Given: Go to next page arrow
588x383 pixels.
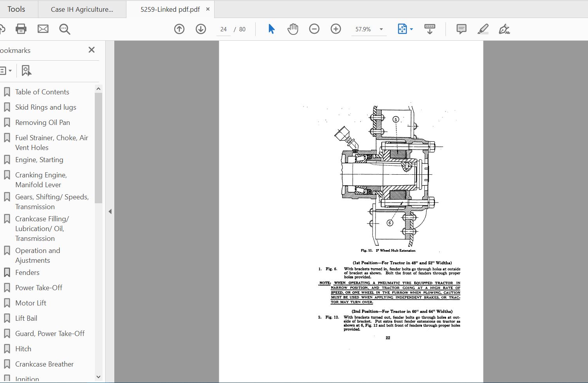Looking at the screenshot, I should click(201, 29).
